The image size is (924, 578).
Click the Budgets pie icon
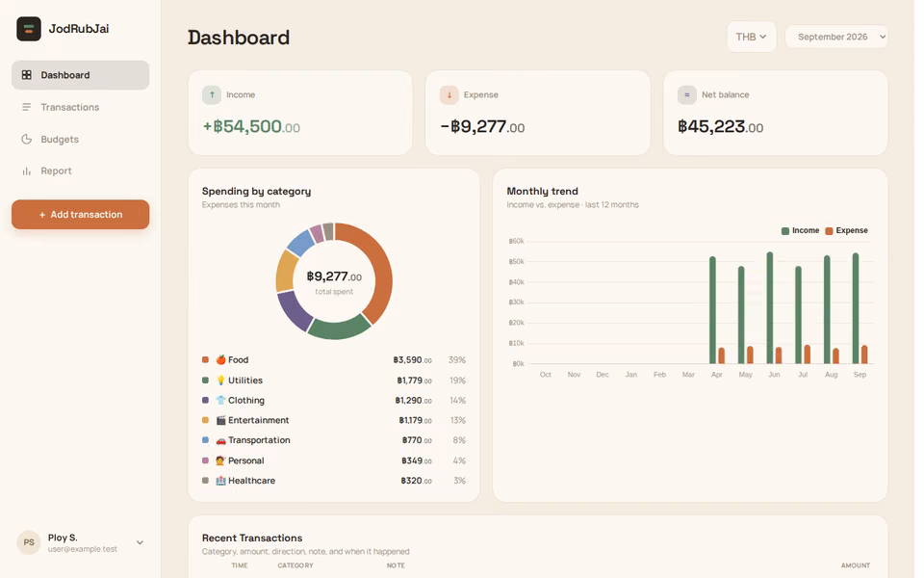point(27,139)
